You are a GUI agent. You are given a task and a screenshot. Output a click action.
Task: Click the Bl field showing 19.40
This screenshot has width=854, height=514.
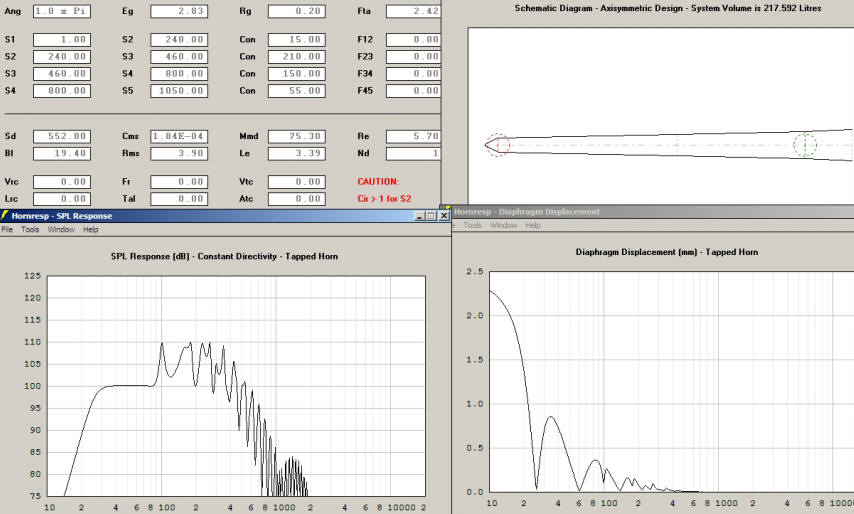coord(62,154)
